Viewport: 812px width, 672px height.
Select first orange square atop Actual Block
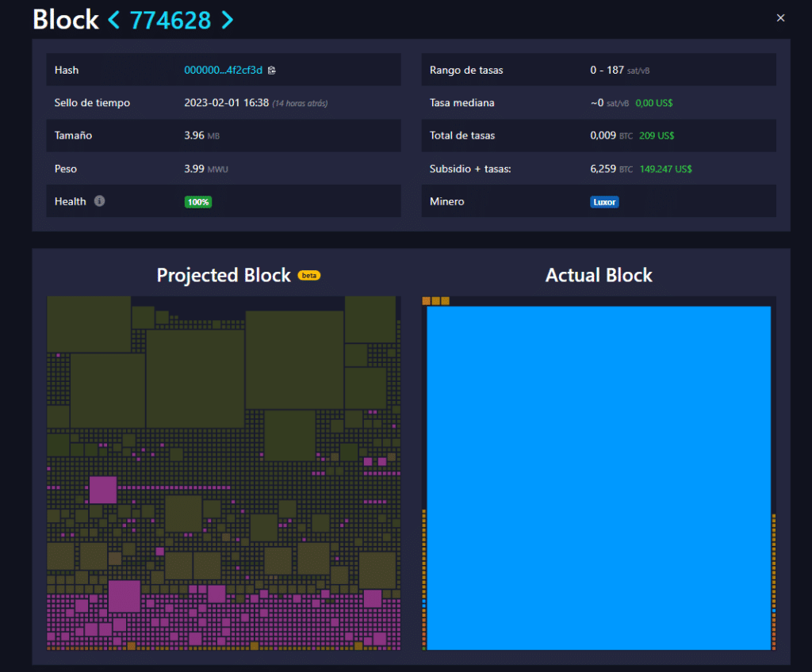(x=426, y=301)
